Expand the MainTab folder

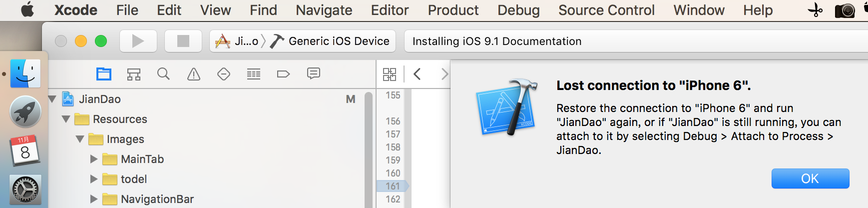94,159
